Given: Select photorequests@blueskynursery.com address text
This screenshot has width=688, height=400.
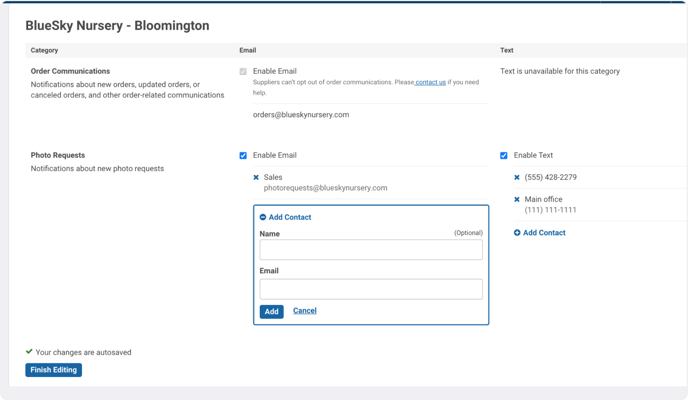Looking at the screenshot, I should [326, 188].
